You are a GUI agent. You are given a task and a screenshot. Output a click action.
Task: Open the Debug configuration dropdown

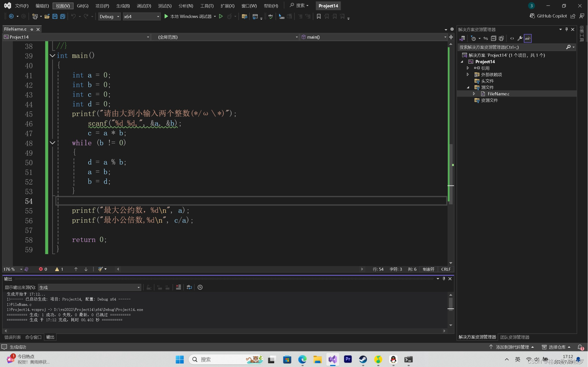coord(109,16)
